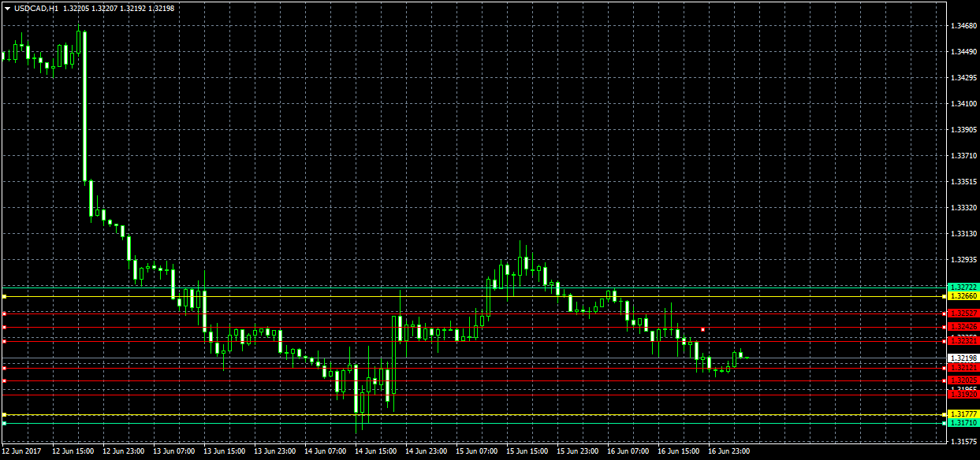This screenshot has height=460, width=980.
Task: Select left-edge handle of green 1.31710 line
Action: (x=4, y=423)
